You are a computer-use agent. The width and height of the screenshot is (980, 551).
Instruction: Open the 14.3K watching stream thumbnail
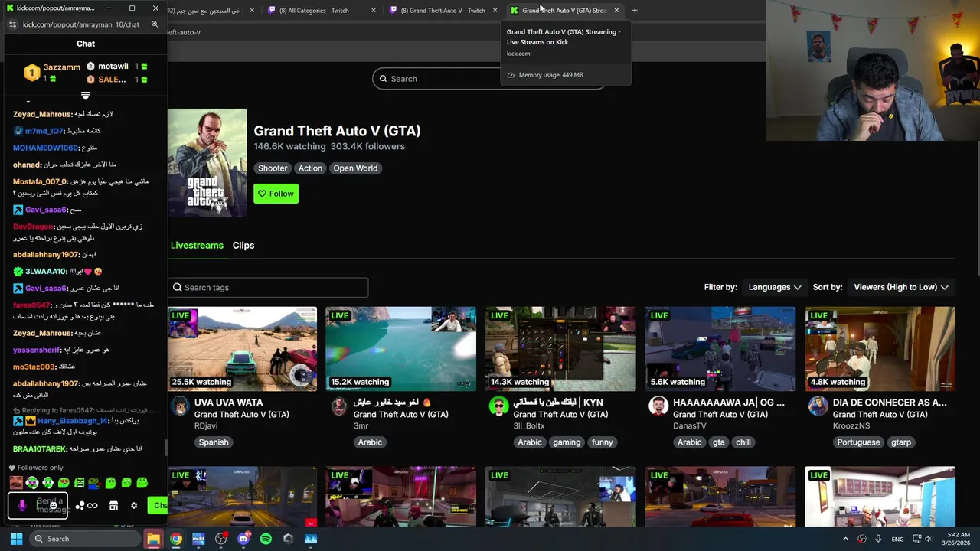560,349
